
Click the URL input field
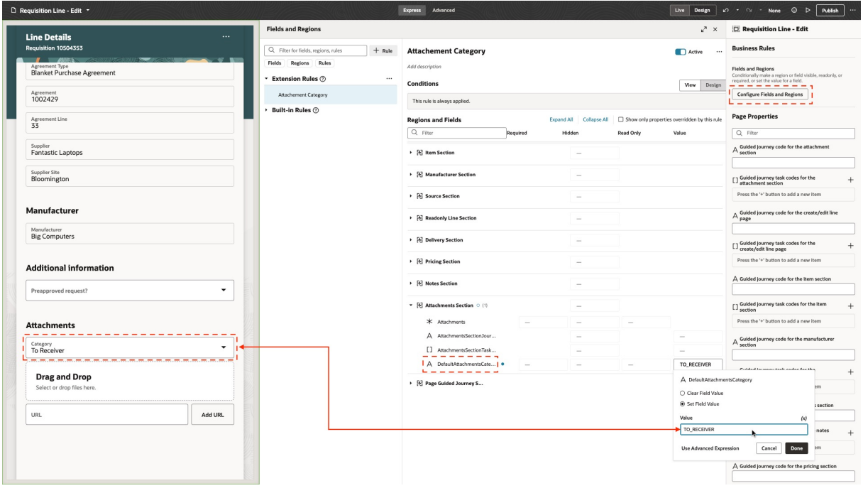click(x=106, y=414)
